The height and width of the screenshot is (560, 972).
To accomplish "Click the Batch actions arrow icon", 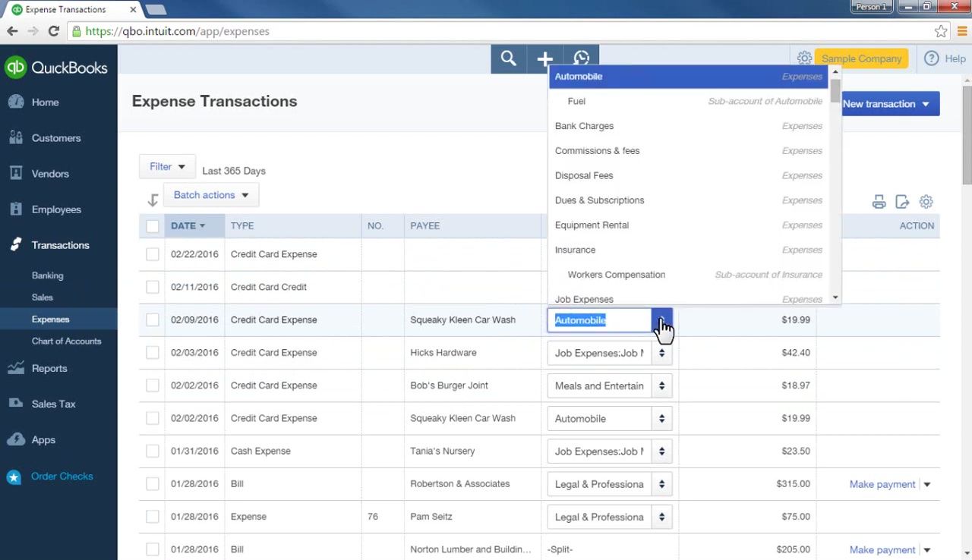I will [153, 200].
